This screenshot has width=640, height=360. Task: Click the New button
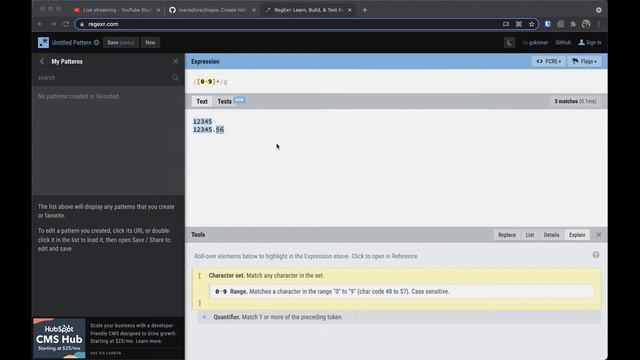[x=150, y=42]
